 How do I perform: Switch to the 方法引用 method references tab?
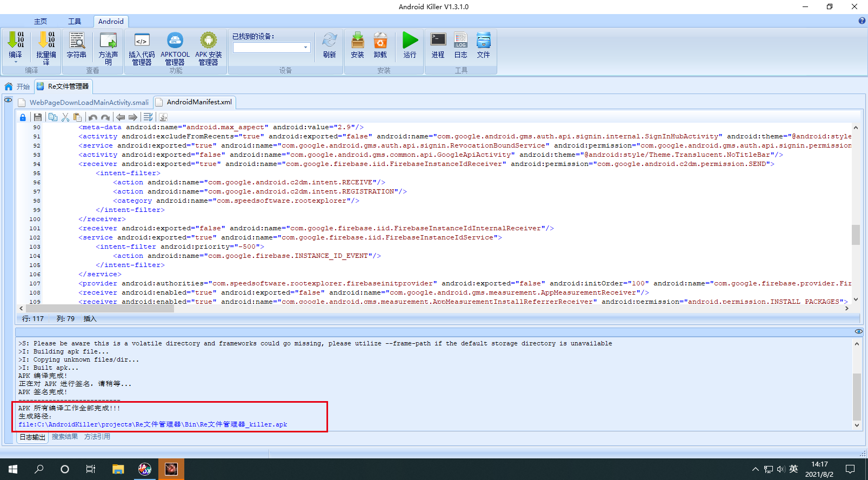(97, 437)
